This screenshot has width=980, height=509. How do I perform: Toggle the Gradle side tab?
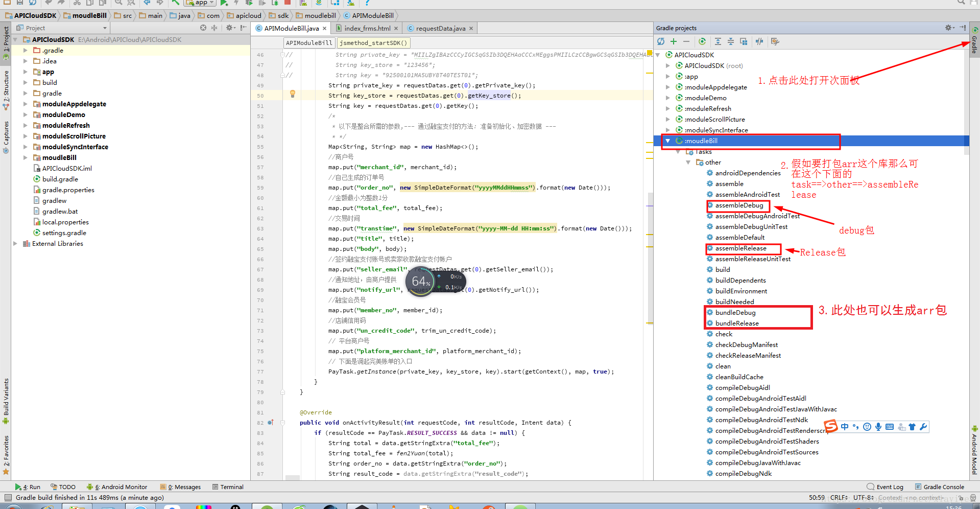[x=974, y=40]
